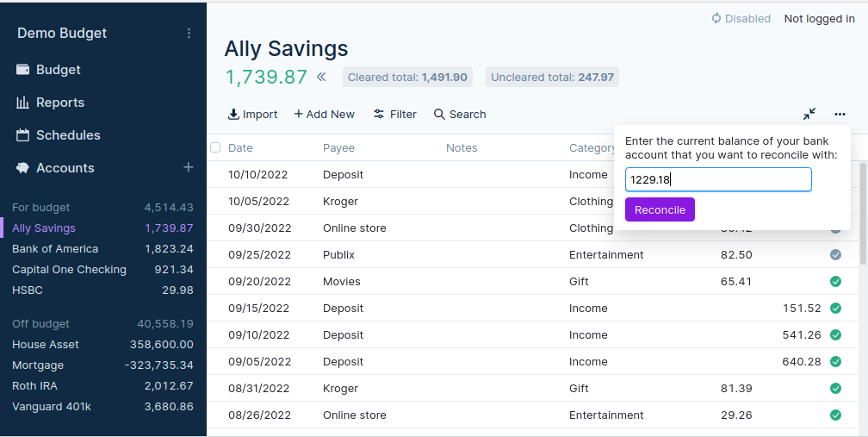Open the Demo Budget kebab menu
Screen dimensions: 868x437
pos(189,34)
